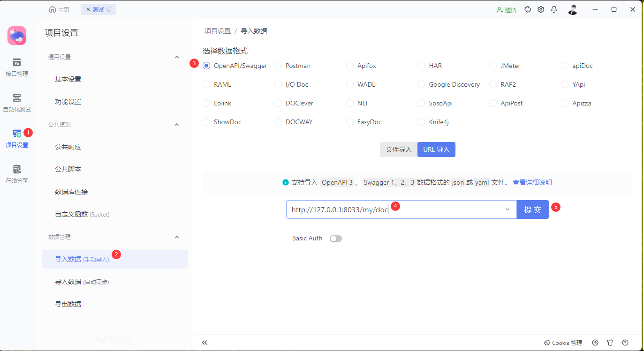Select the Postman data format radio
This screenshot has height=351, width=644.
278,66
